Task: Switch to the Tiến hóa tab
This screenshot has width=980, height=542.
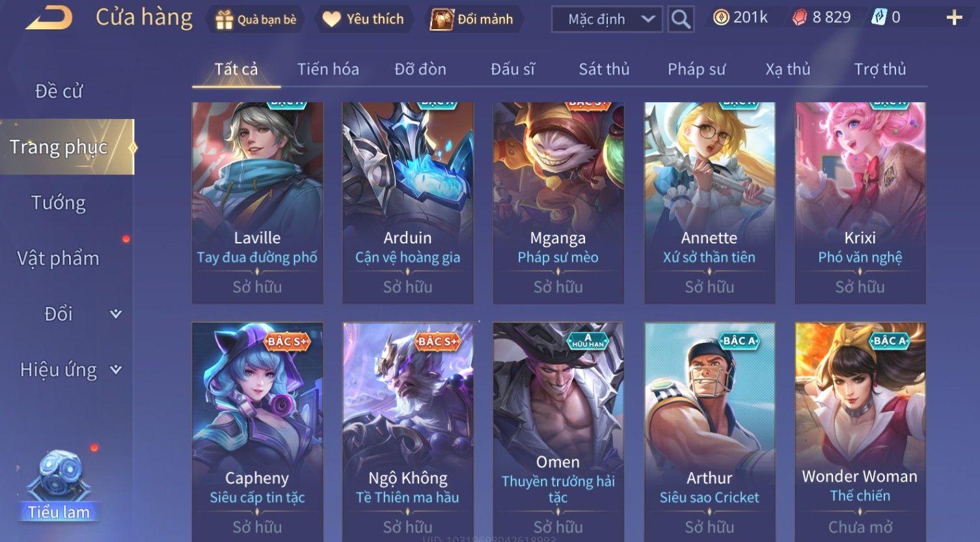Action: click(328, 69)
